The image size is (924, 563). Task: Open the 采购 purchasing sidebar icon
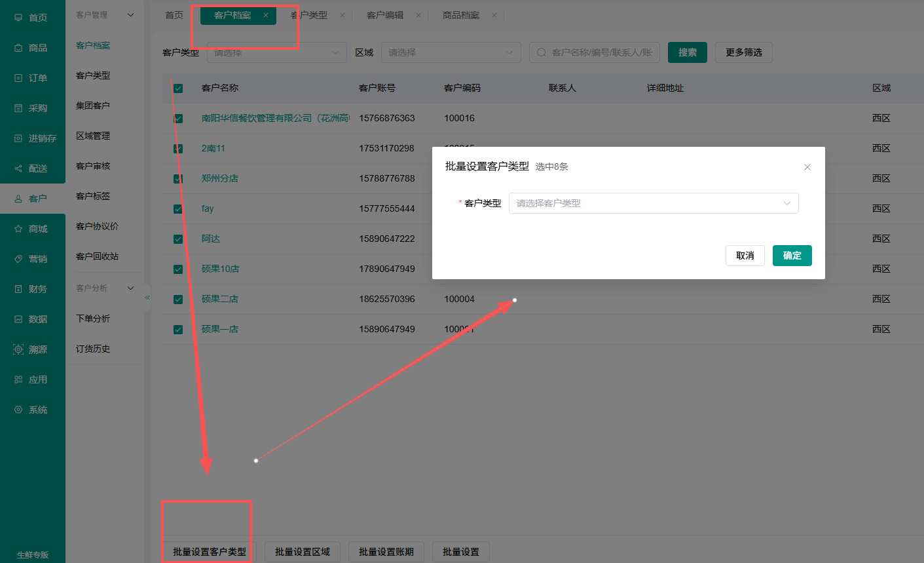[18, 108]
